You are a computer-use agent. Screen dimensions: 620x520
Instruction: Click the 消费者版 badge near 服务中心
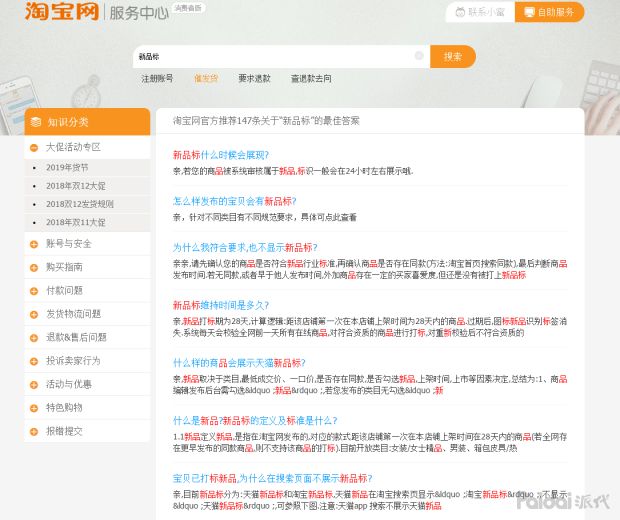pyautogui.click(x=188, y=8)
